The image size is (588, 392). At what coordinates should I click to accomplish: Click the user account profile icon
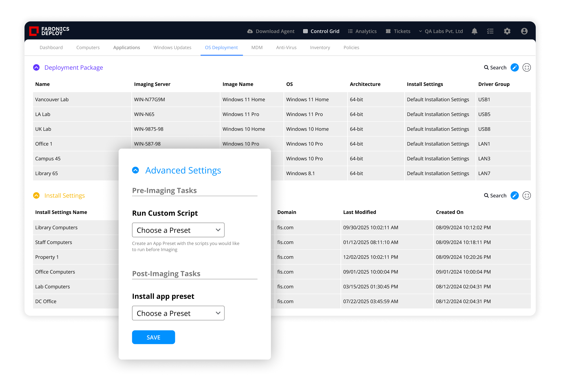[x=524, y=31]
